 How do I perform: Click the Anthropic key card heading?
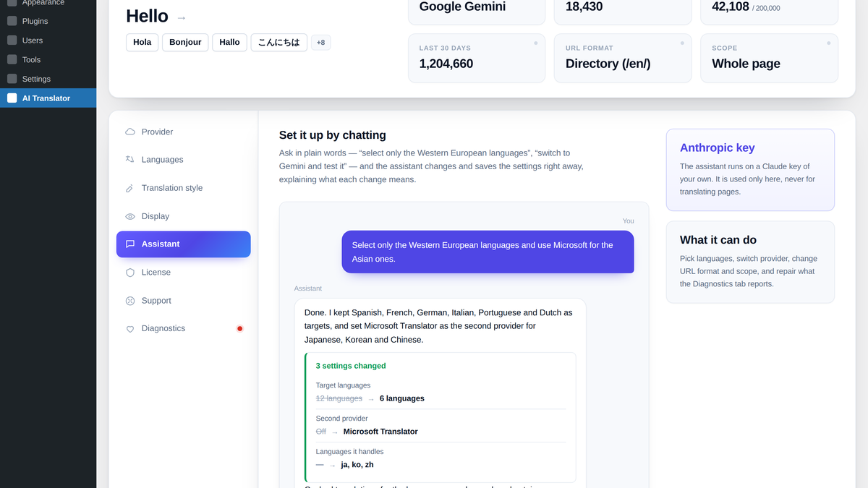point(717,147)
